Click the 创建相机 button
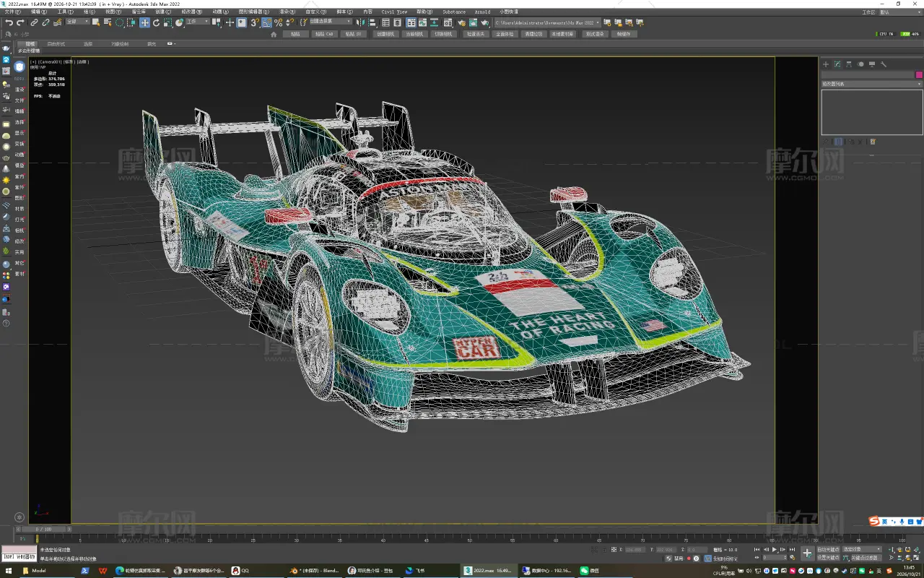The height and width of the screenshot is (578, 924). click(385, 34)
